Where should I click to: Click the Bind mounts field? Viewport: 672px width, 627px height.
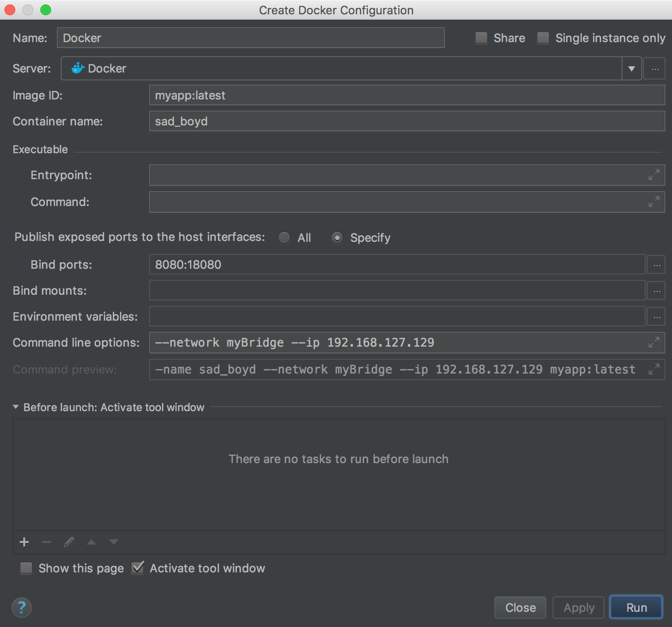(x=397, y=291)
